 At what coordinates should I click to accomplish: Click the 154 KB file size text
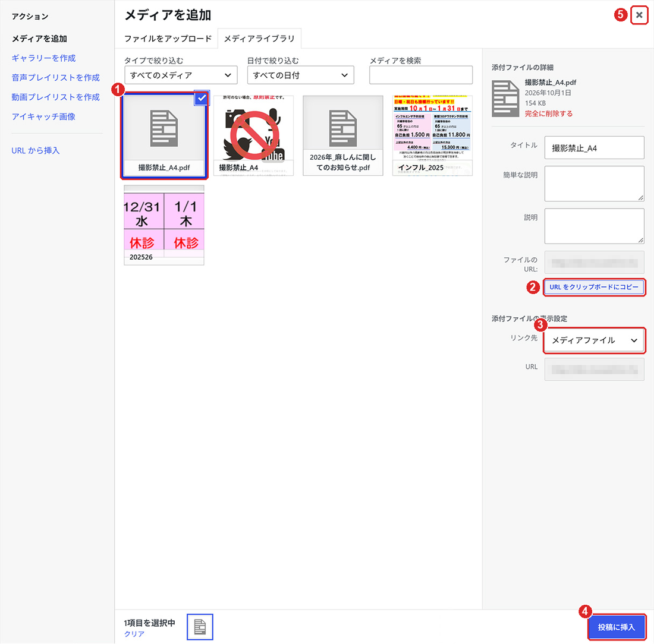[x=535, y=103]
